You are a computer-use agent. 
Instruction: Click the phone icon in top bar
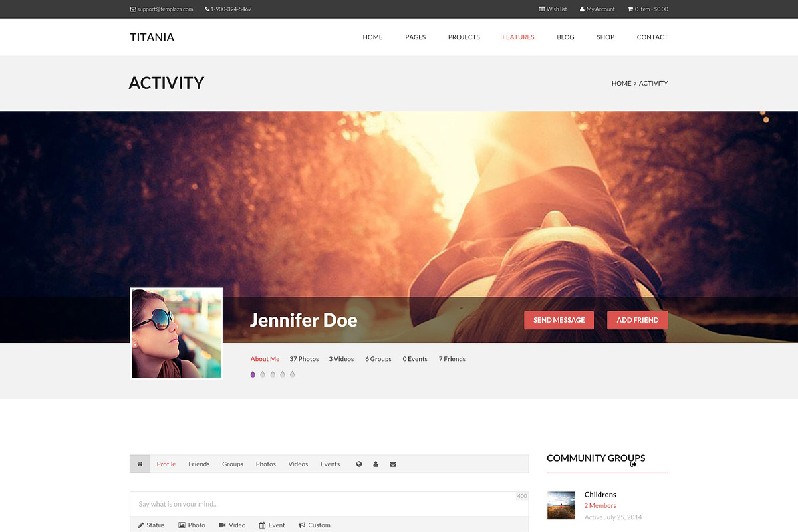(x=207, y=9)
